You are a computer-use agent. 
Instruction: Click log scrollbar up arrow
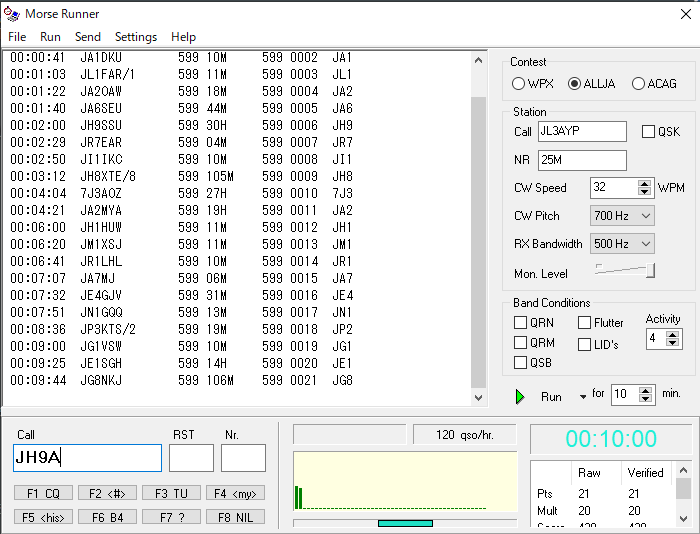(479, 60)
